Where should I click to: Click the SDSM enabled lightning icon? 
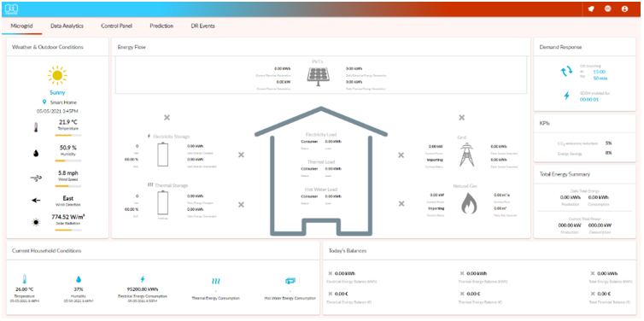click(x=567, y=96)
